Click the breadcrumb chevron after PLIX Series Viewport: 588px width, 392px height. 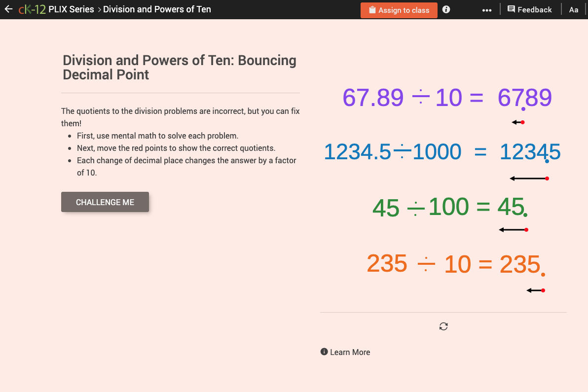pyautogui.click(x=99, y=9)
